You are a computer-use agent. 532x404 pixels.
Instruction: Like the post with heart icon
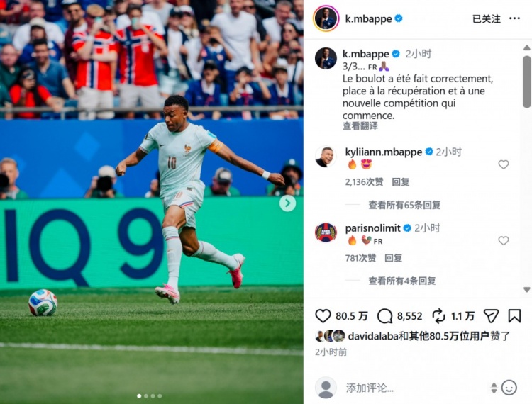[x=323, y=316]
